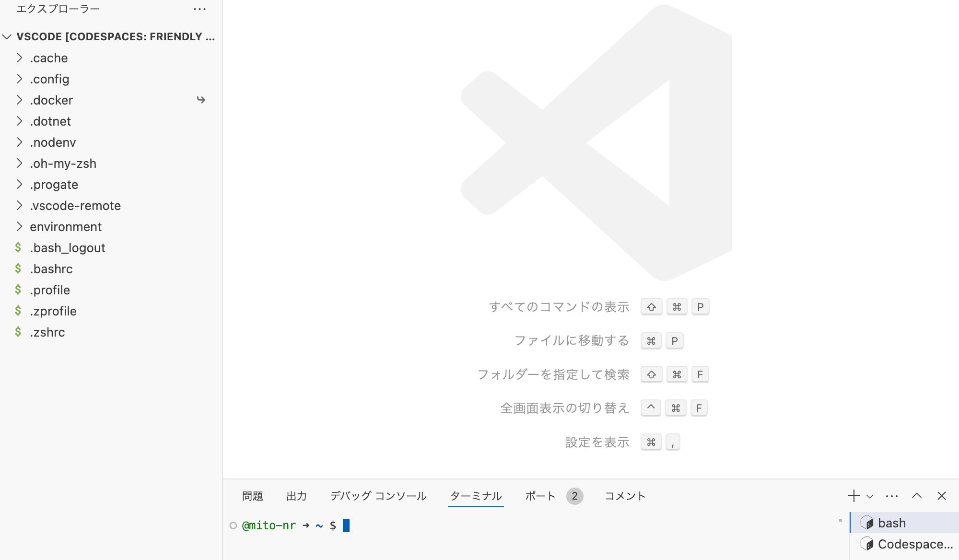Screen dimensions: 959x560
Task: Switch to the ポート tab
Action: click(540, 496)
